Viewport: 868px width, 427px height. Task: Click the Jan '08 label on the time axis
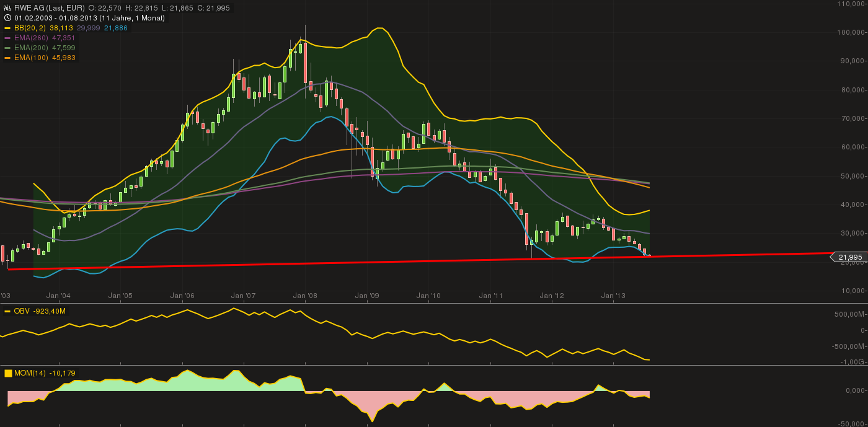304,296
